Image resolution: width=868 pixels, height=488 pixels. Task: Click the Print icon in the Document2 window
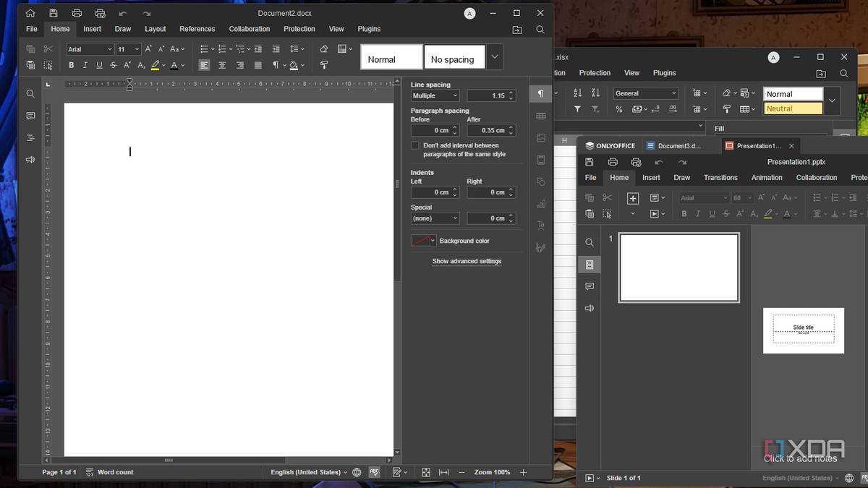coord(77,13)
